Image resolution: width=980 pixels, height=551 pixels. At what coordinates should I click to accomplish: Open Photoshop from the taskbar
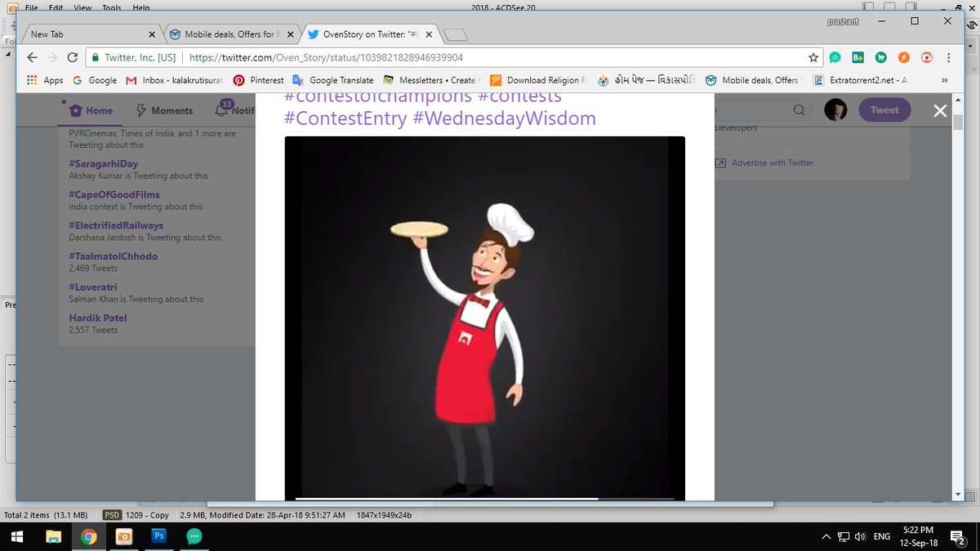(x=159, y=536)
